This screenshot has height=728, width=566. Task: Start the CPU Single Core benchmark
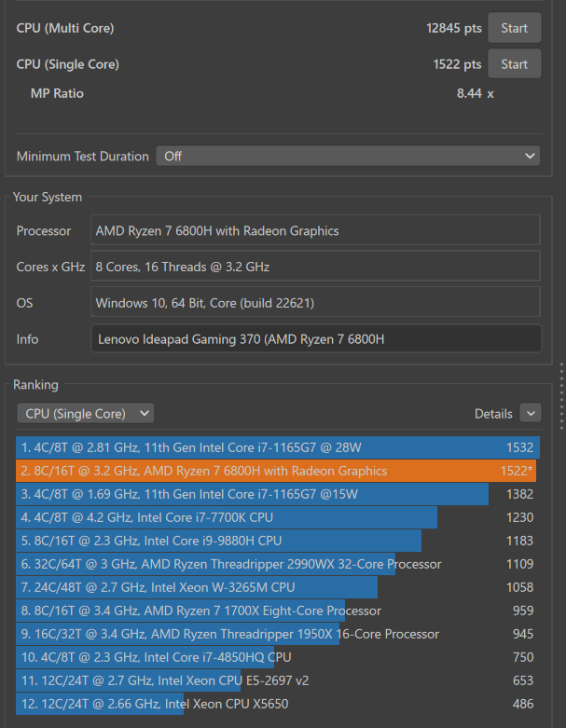pos(514,64)
